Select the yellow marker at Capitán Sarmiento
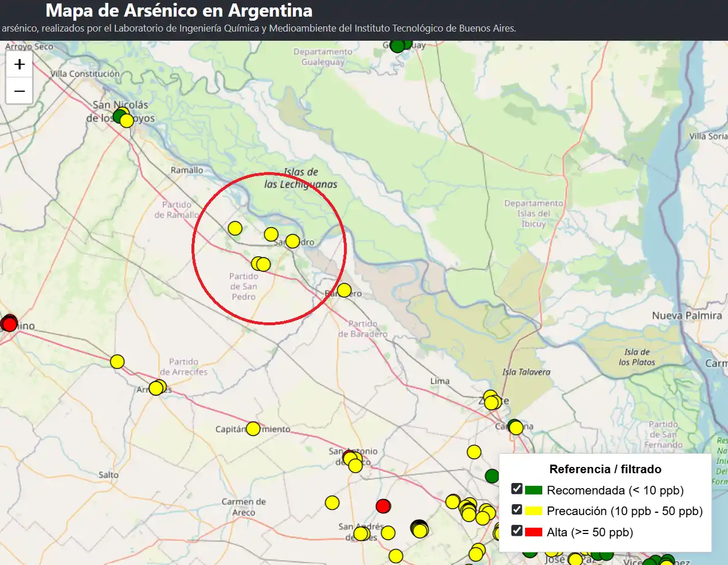The height and width of the screenshot is (565, 728). 253,428
